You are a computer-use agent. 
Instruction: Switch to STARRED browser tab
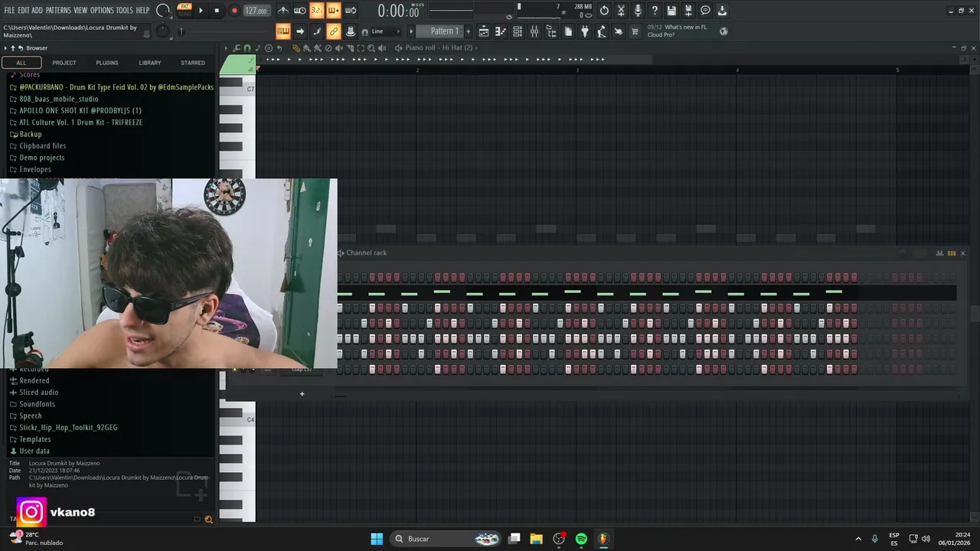pyautogui.click(x=193, y=63)
